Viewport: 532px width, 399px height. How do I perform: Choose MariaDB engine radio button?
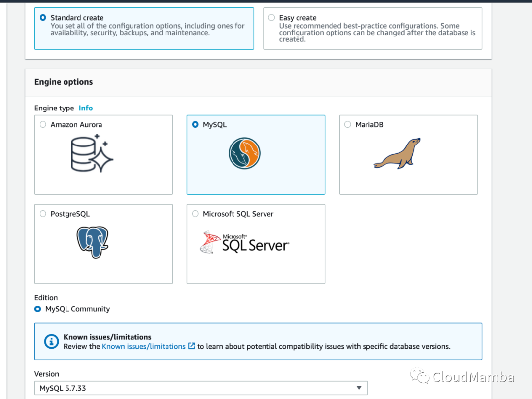[347, 125]
